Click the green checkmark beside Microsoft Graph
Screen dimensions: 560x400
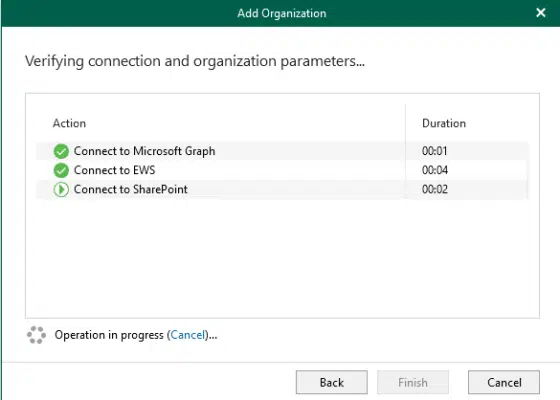coord(61,151)
